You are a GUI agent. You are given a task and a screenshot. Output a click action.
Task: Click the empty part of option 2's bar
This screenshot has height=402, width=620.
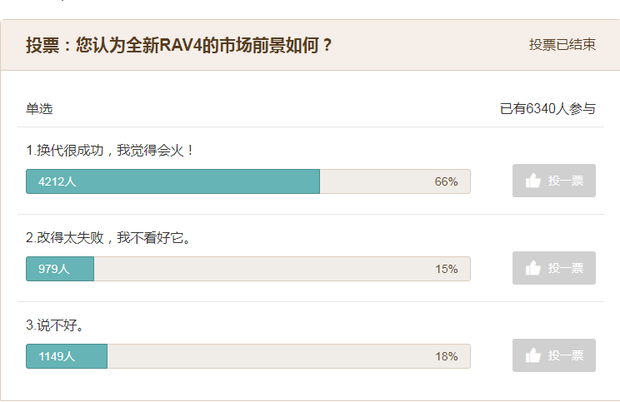coord(260,268)
